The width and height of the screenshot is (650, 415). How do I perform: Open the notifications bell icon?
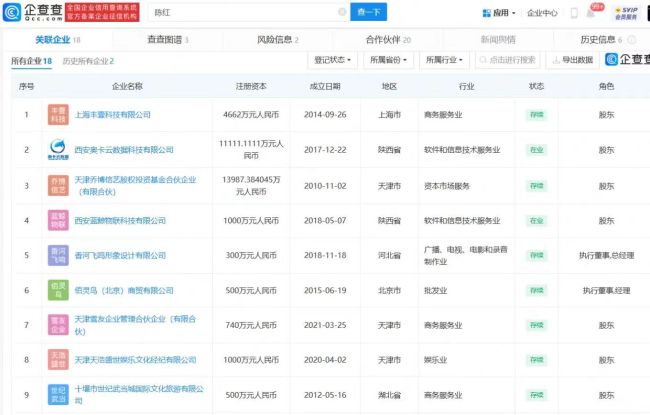(x=591, y=13)
